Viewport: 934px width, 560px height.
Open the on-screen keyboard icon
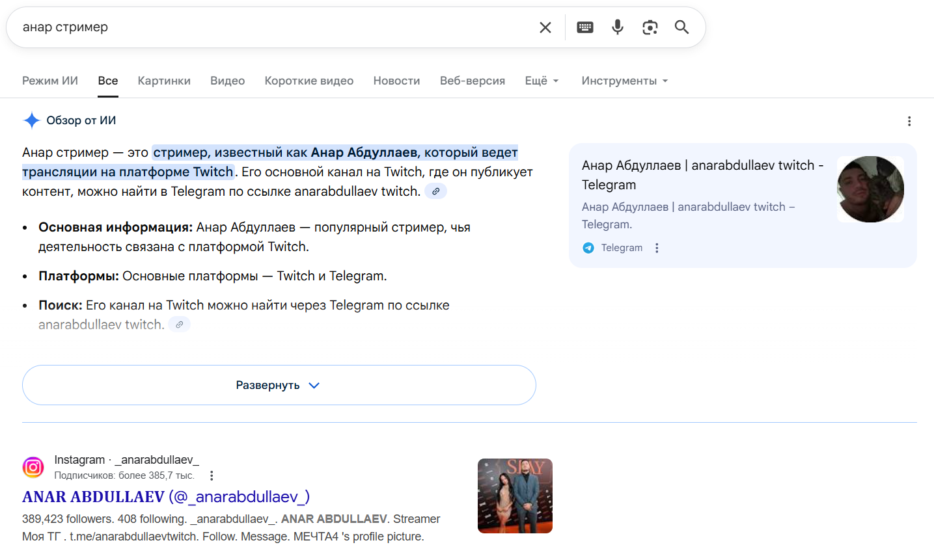click(x=585, y=27)
